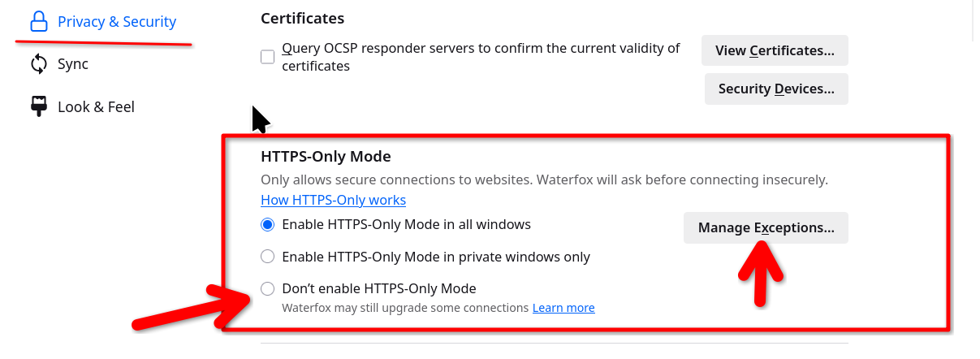This screenshot has height=359, width=980.
Task: Switch to the Sync settings label
Action: (x=73, y=64)
